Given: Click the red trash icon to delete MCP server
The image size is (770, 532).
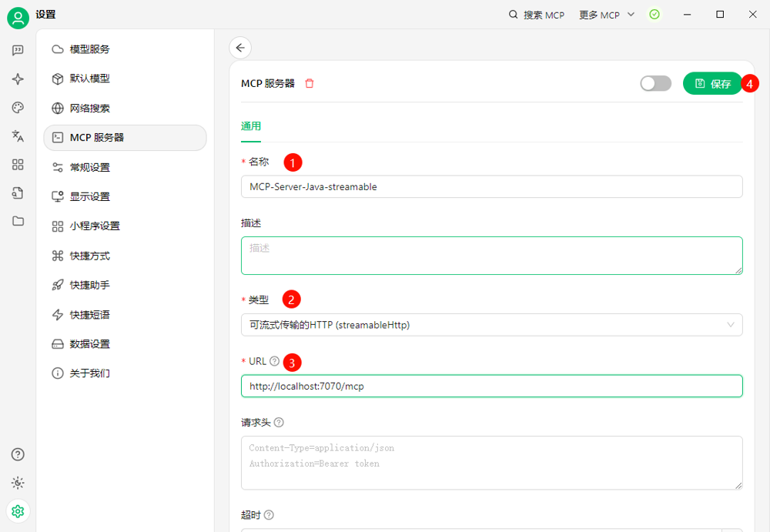Looking at the screenshot, I should (x=310, y=83).
